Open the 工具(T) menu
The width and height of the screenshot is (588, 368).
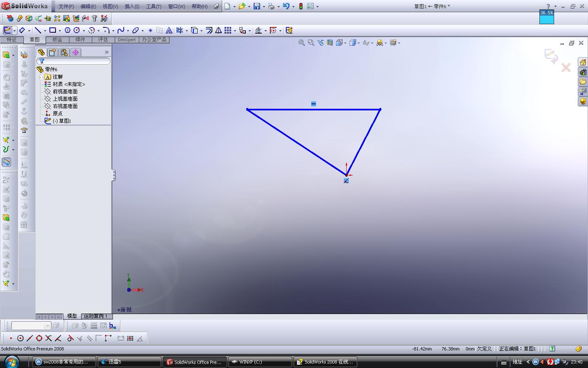tap(154, 7)
